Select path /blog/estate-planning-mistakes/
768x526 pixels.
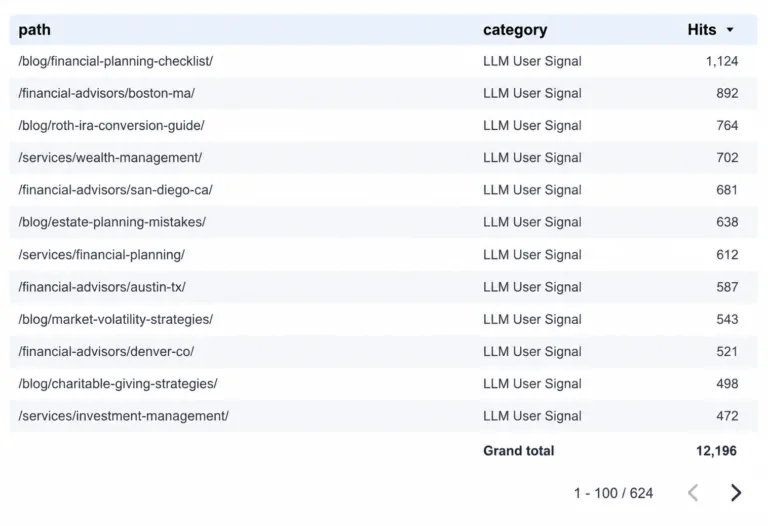112,222
